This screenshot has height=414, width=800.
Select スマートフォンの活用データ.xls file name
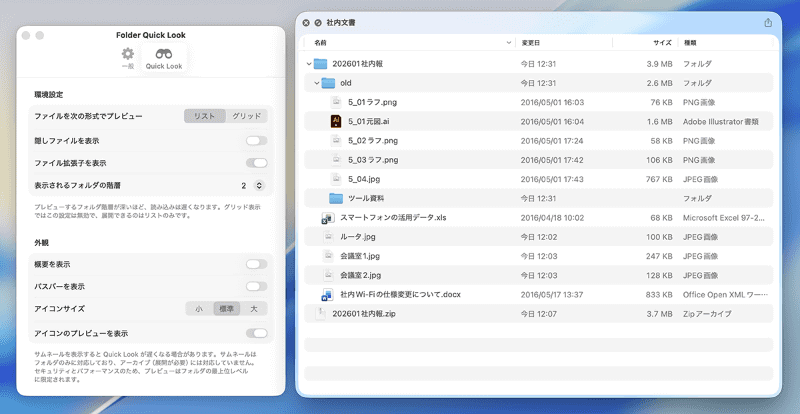[393, 217]
